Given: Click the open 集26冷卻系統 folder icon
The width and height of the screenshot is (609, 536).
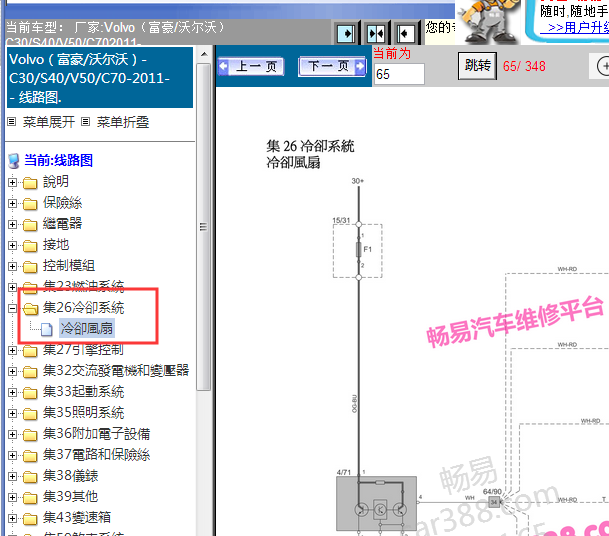Looking at the screenshot, I should pyautogui.click(x=30, y=309).
